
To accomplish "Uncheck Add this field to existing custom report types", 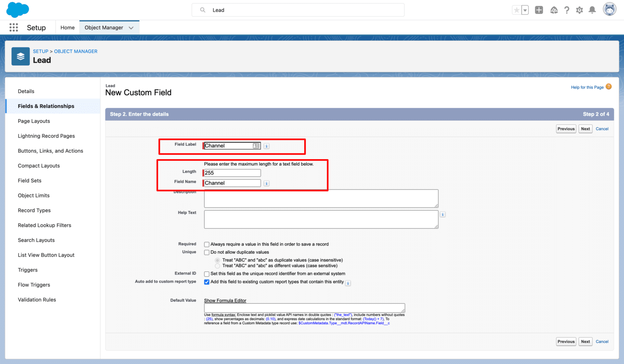I will tap(207, 282).
